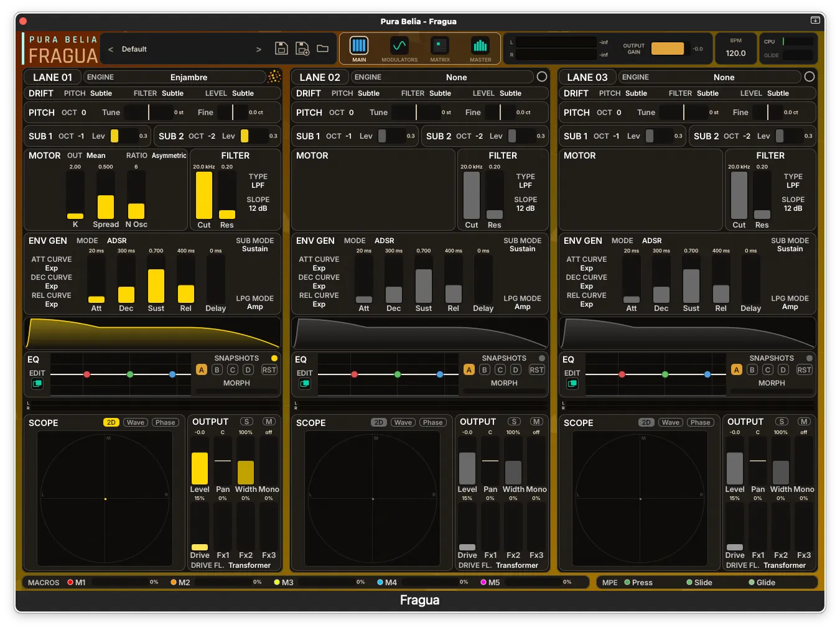Viewport: 840px width, 630px height.
Task: Select Wave scope mode in Lane 01
Action: [136, 422]
